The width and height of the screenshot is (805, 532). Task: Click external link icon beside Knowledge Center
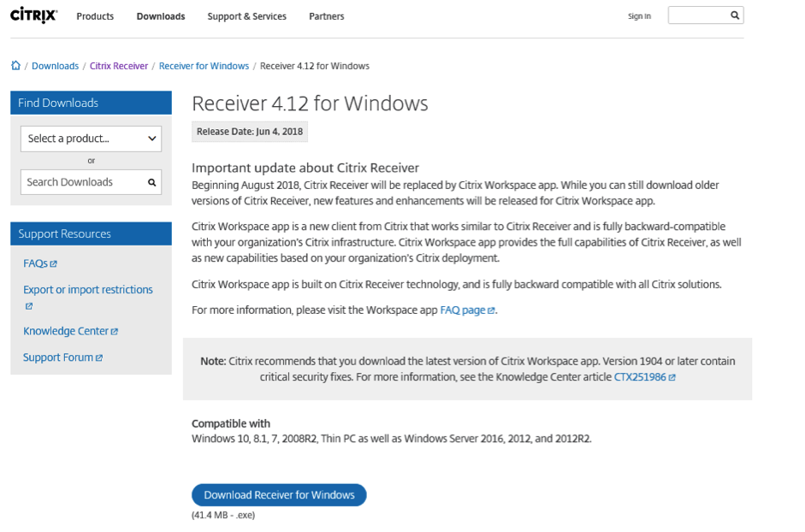coord(115,332)
